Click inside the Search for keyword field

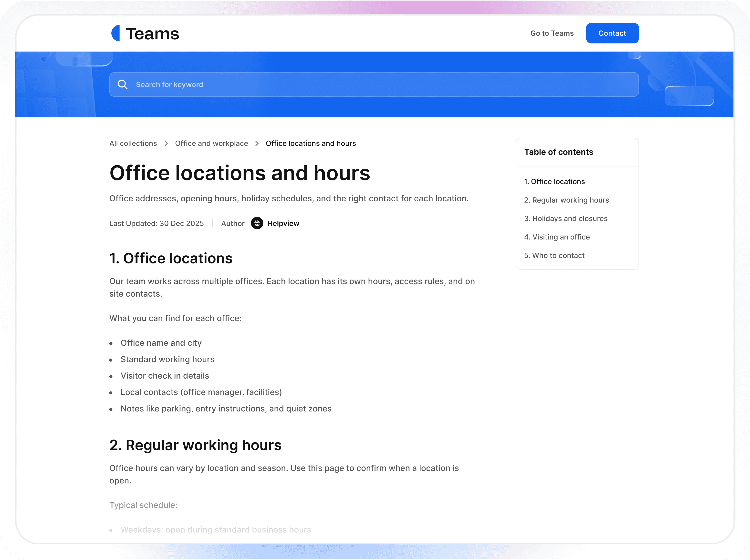[271, 84]
